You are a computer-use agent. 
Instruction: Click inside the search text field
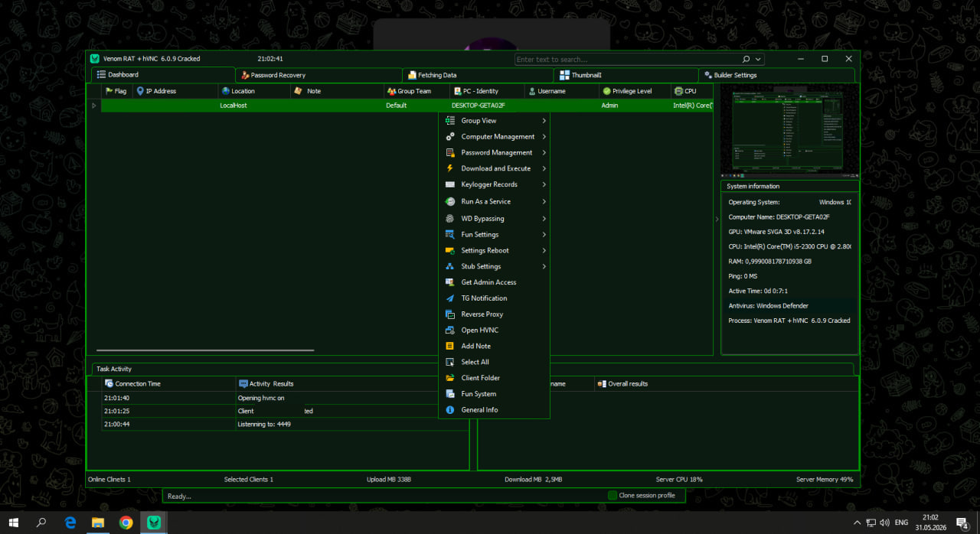(626, 59)
